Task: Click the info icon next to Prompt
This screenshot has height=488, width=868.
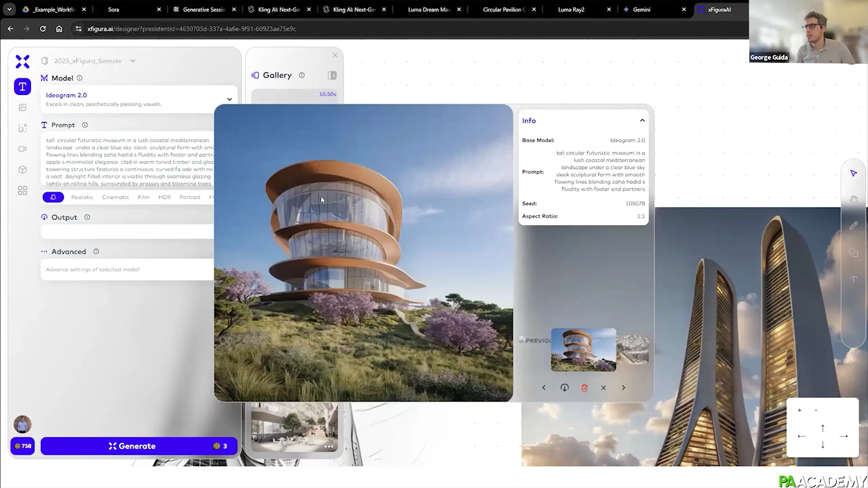Action: point(85,125)
